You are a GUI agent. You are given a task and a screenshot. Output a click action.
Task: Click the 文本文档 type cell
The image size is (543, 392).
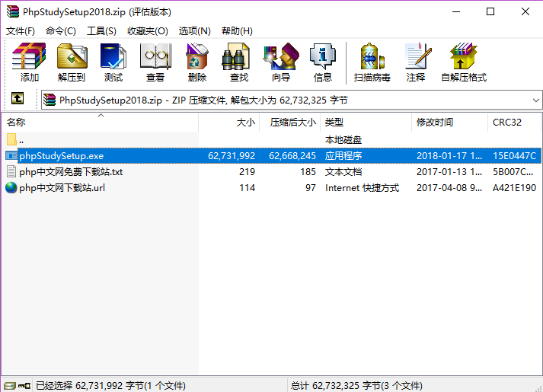point(343,172)
